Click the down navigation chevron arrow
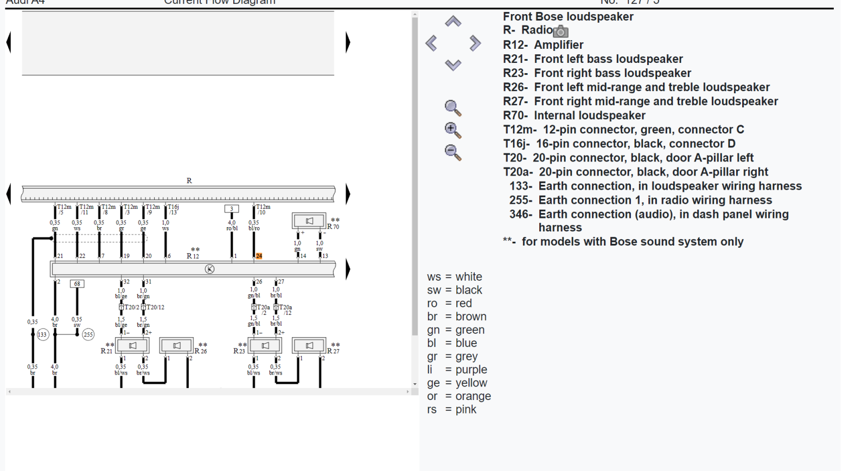Screen dimensions: 868x471 pyautogui.click(x=453, y=64)
